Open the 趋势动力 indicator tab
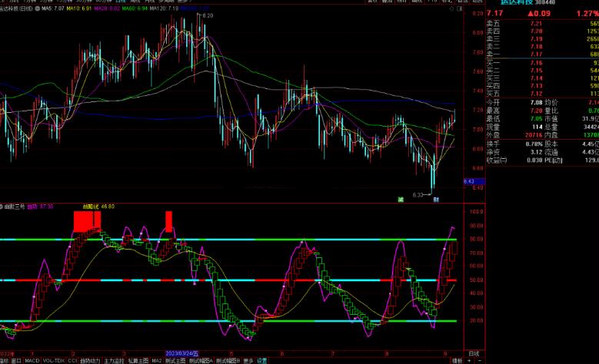Screen dimensions: 599x364 (x=90, y=361)
